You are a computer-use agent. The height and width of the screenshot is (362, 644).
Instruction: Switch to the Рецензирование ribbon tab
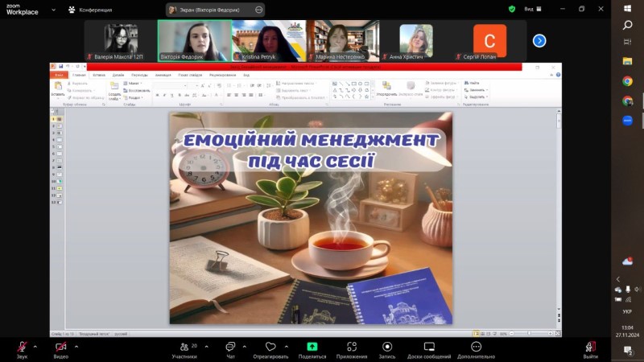click(223, 75)
